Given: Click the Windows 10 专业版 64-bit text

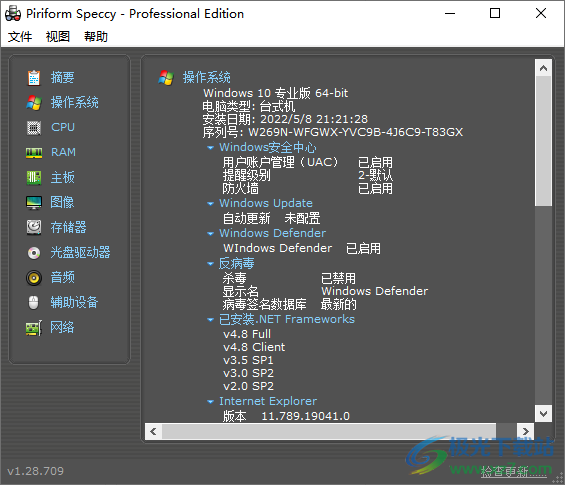Looking at the screenshot, I should [276, 93].
